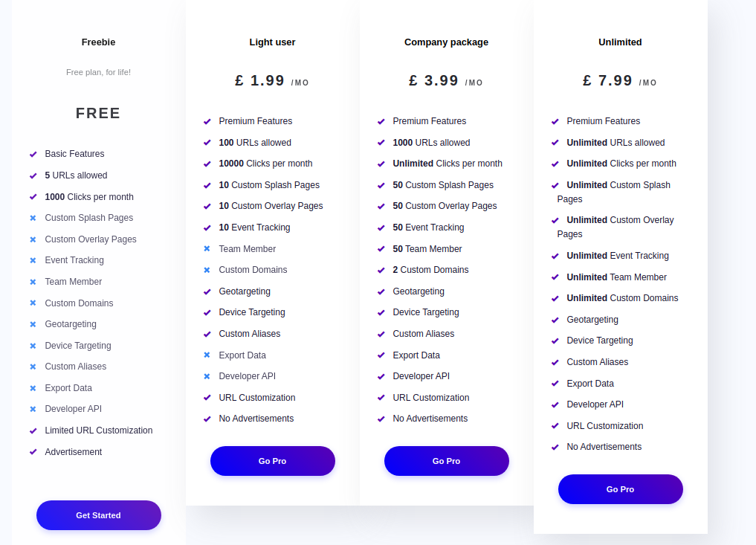Click checkmark beside Unlimited Team Member
756x545 pixels.
pos(555,277)
